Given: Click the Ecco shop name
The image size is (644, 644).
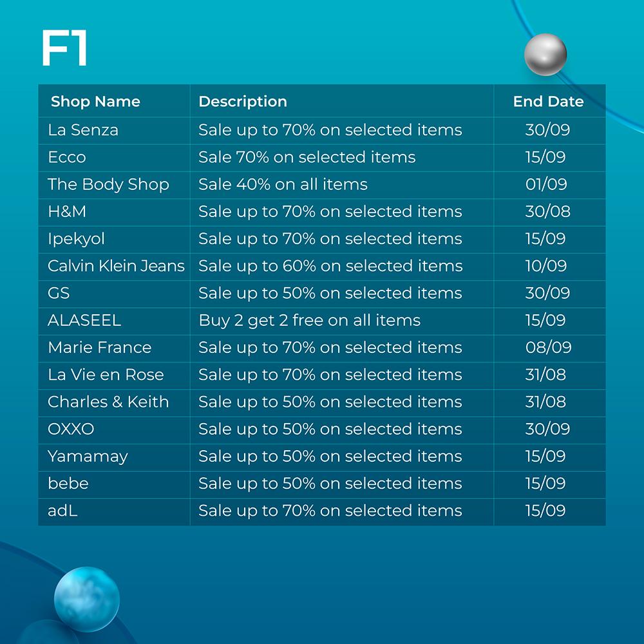Looking at the screenshot, I should tap(67, 157).
